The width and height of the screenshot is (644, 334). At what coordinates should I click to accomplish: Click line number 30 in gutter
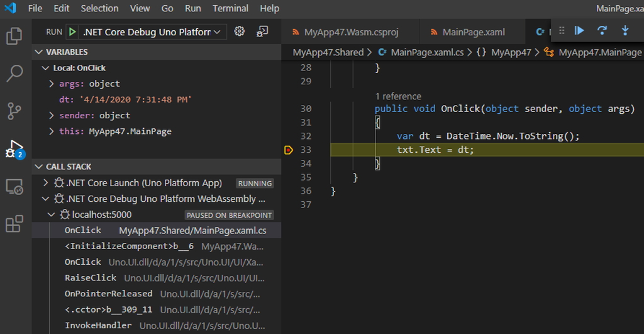(306, 109)
